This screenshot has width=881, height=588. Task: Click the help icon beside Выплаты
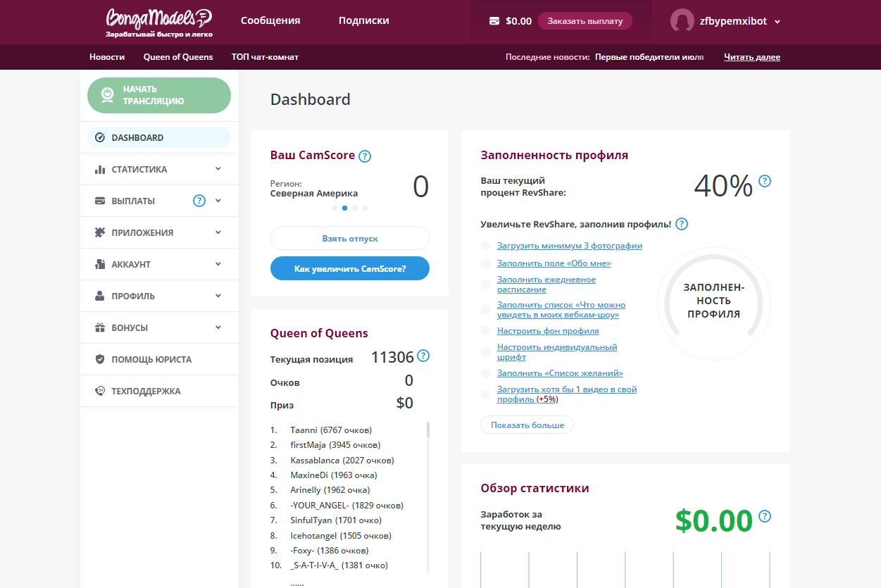199,201
